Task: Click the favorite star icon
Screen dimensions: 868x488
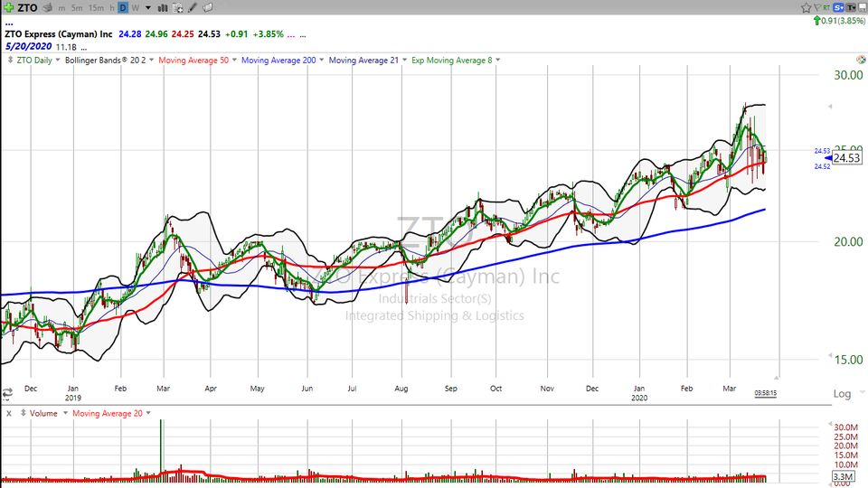Action: (x=806, y=8)
